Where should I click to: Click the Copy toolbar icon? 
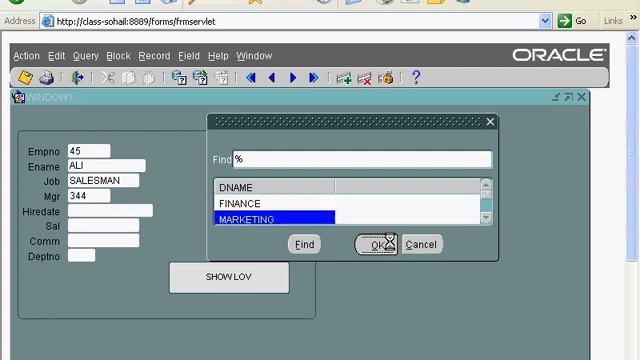click(x=128, y=78)
